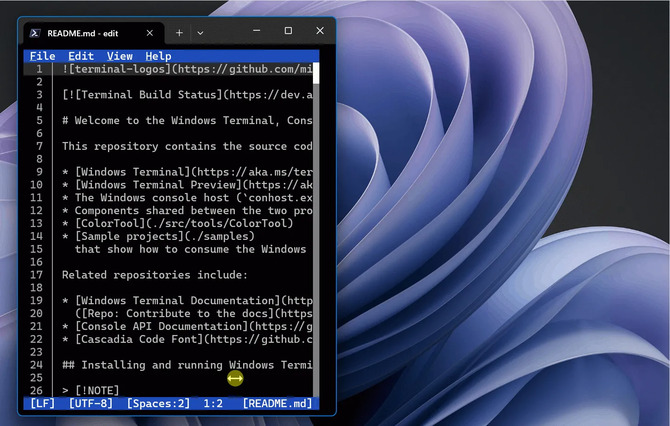Click the [Windows Terminal Documentation] line
Image resolution: width=670 pixels, height=426 pixels.
tap(187, 300)
